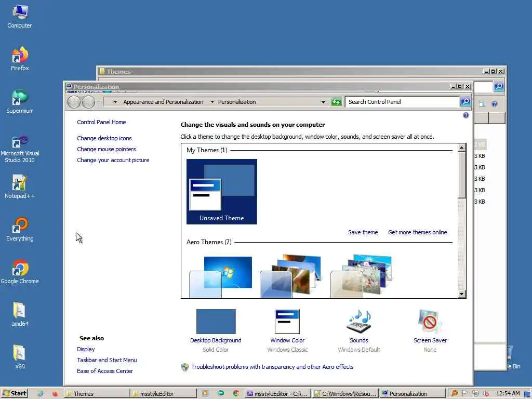Click the theme list scroll up arrow
This screenshot has height=399, width=532.
point(461,148)
